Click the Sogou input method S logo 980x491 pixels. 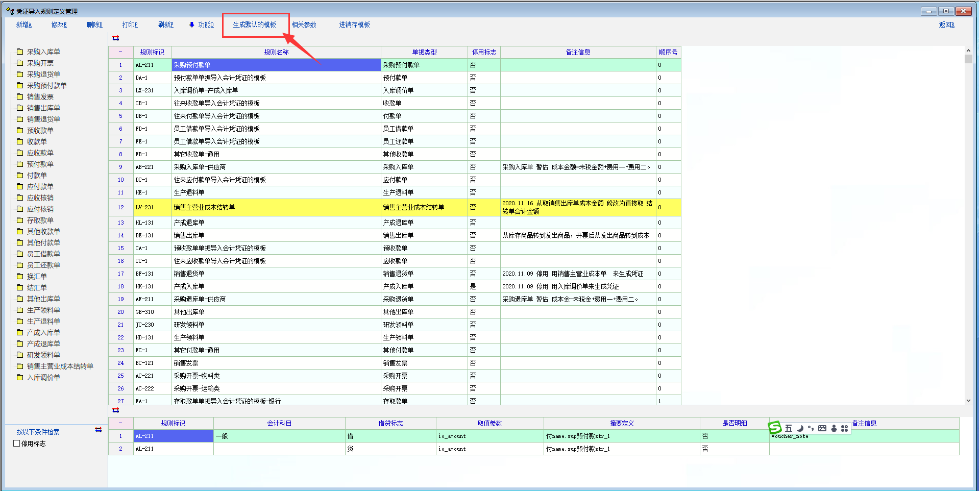pos(775,428)
